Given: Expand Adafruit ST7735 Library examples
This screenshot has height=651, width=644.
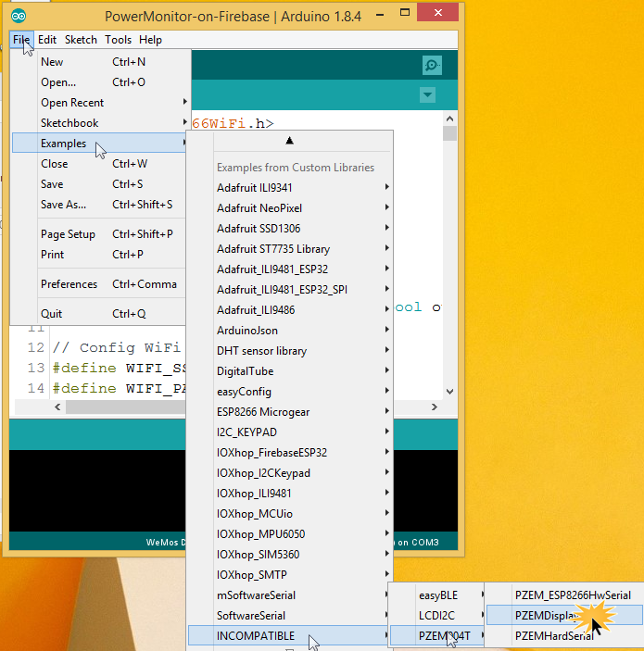Looking at the screenshot, I should pyautogui.click(x=290, y=249).
